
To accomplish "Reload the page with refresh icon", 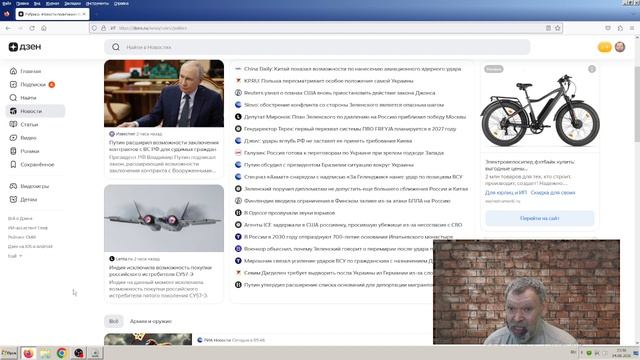I will coord(32,28).
